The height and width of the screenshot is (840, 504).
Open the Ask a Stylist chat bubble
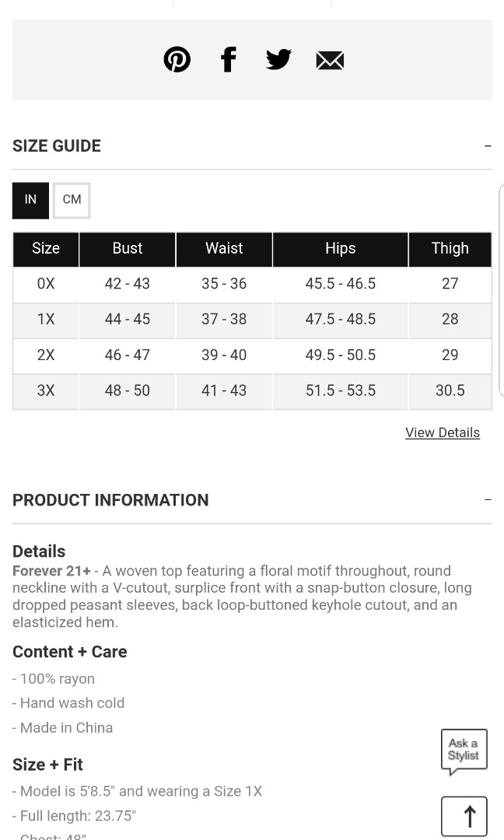[464, 751]
